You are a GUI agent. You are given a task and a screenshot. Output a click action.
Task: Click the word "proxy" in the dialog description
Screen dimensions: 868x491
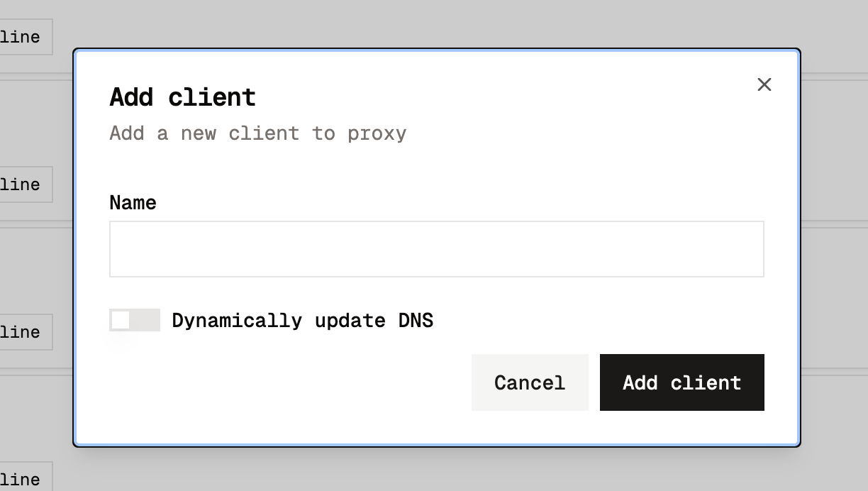pyautogui.click(x=377, y=133)
